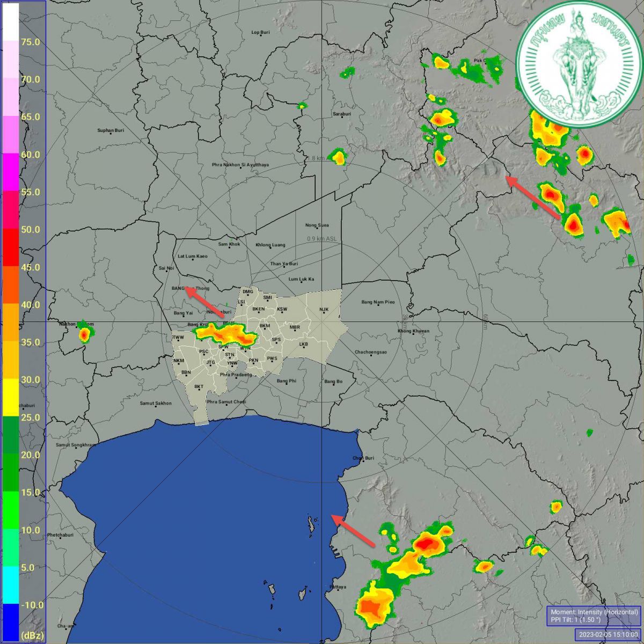Viewport: 644px width, 644px height.
Task: Click the SMI district label
Action: (267, 297)
